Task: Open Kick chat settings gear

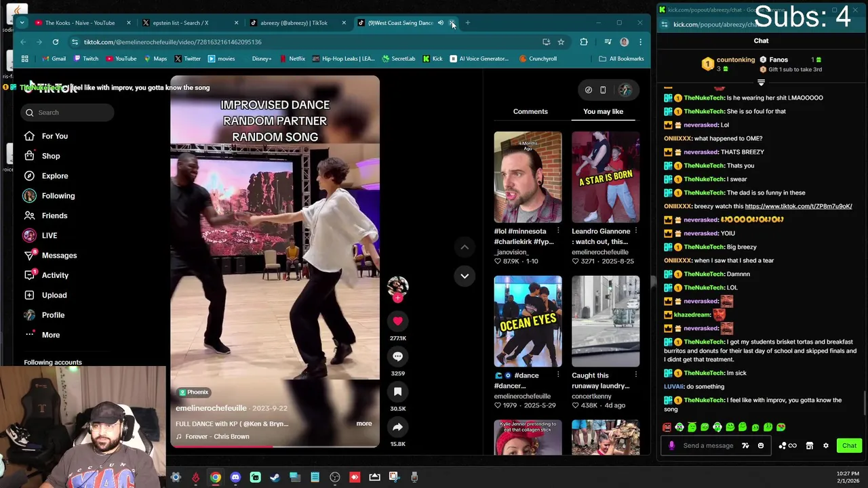Action: 825,446
